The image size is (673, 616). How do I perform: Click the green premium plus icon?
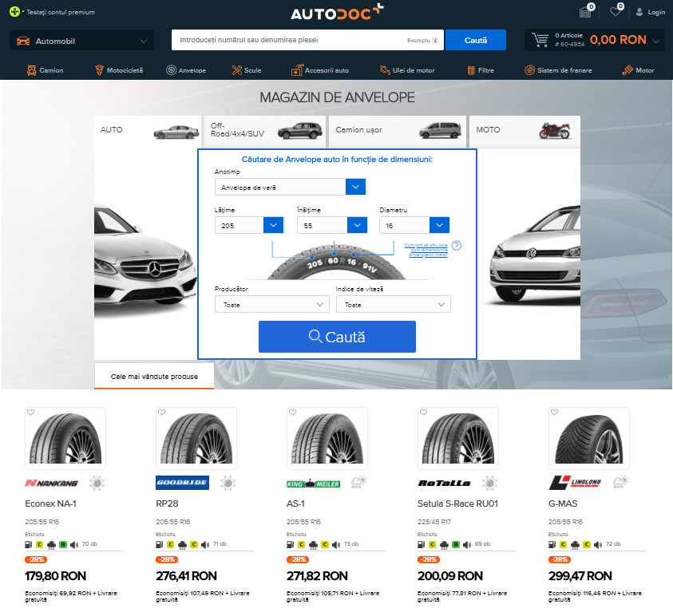point(14,12)
